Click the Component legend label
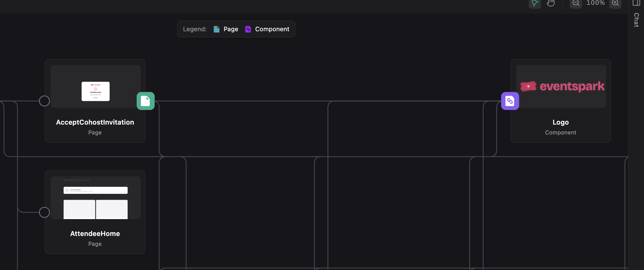Viewport: 644px width, 270px height. [x=272, y=29]
